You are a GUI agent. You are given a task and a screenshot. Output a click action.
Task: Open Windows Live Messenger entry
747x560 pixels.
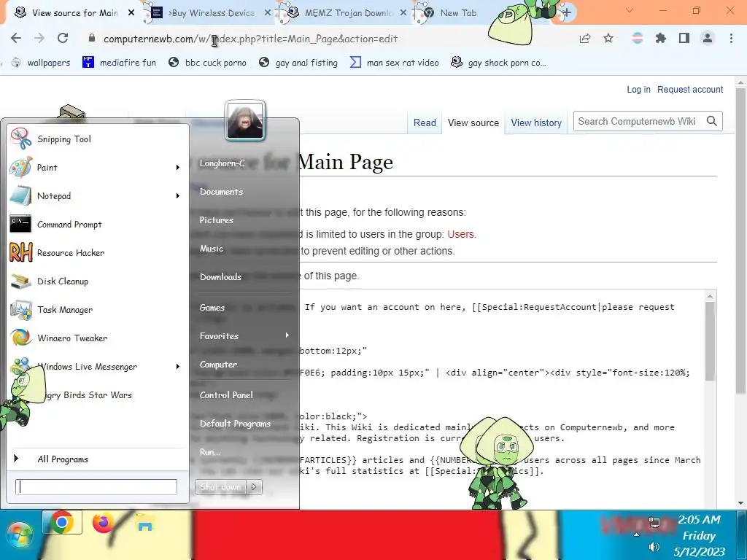tap(98, 367)
